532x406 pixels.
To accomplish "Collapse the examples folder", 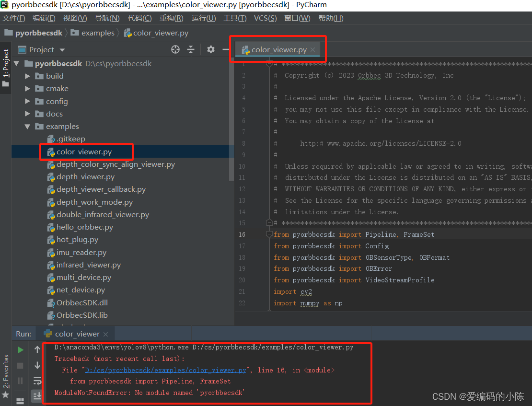I will click(x=27, y=127).
